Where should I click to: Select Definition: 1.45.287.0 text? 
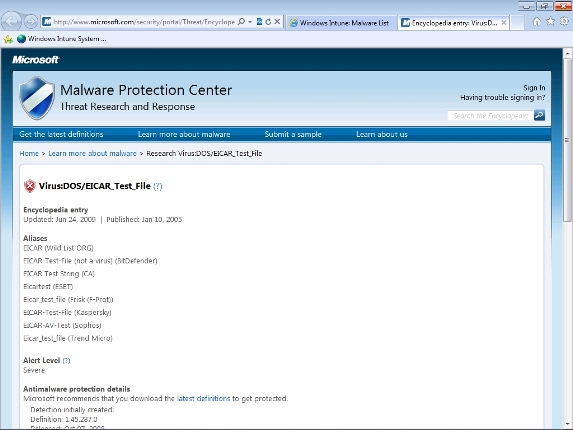(64, 419)
